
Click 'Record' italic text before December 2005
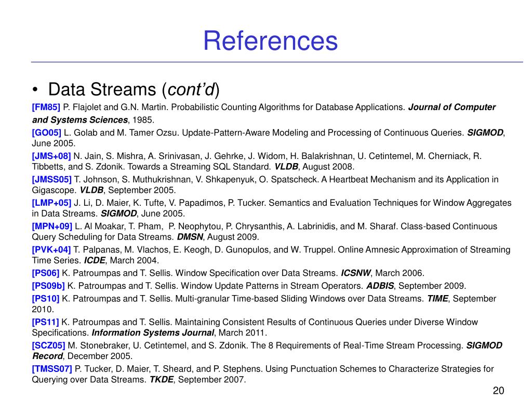(x=47, y=356)
